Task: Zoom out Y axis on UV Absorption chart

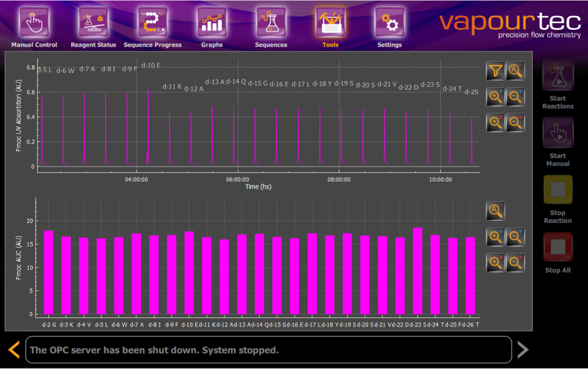Action: point(516,97)
